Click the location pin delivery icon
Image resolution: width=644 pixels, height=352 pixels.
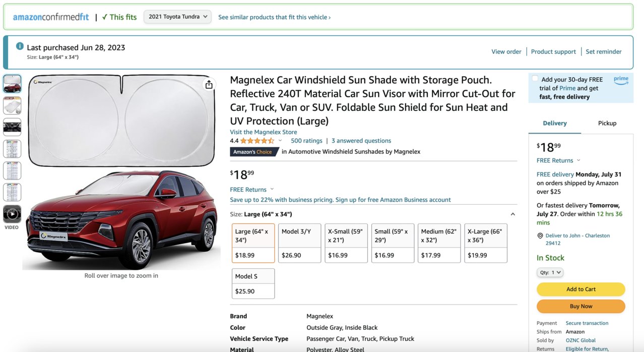coord(540,236)
